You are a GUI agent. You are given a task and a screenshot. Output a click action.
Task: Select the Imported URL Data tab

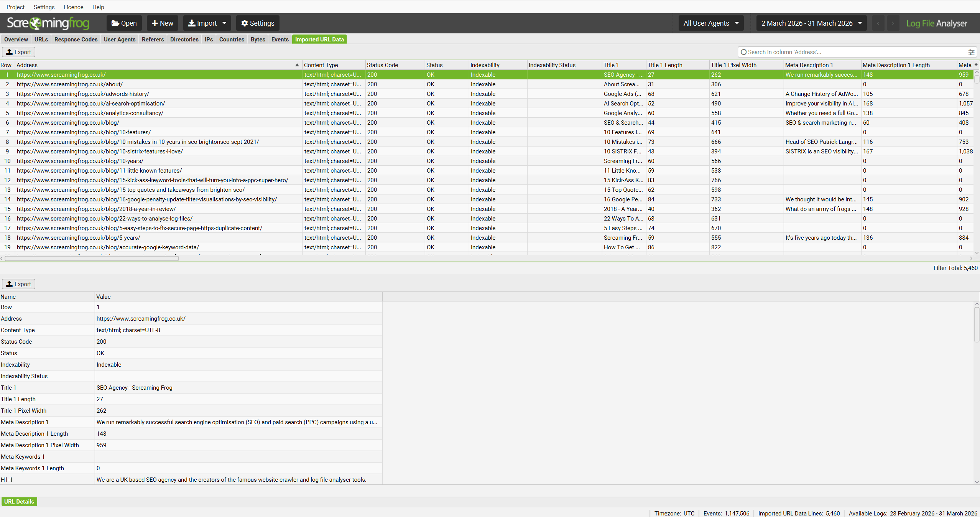(319, 39)
